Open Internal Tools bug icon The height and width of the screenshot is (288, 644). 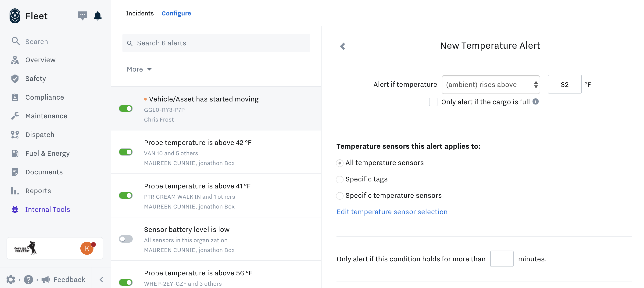(15, 209)
